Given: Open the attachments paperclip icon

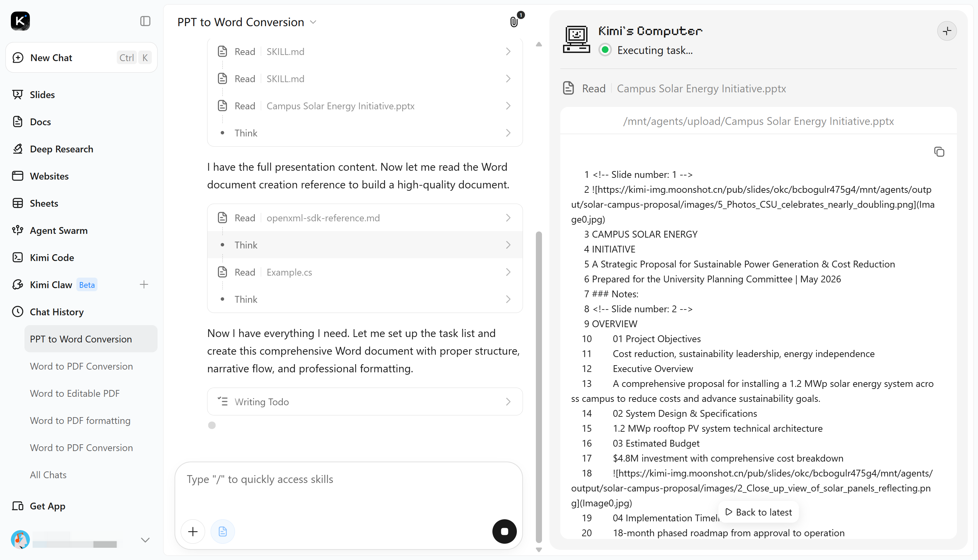Looking at the screenshot, I should point(514,21).
